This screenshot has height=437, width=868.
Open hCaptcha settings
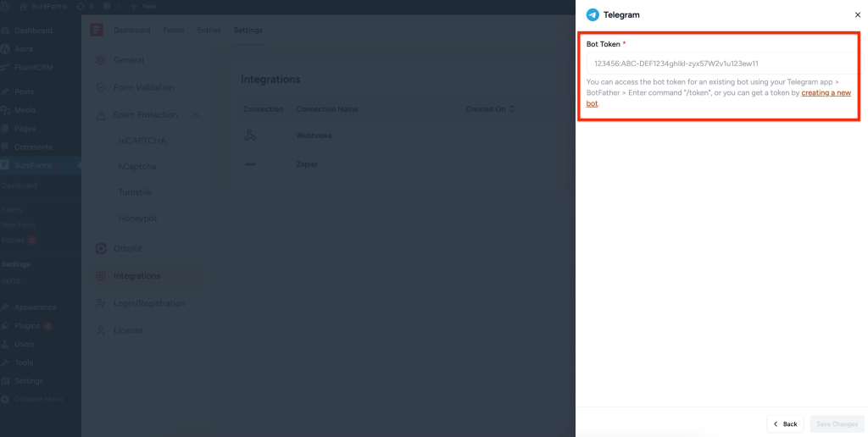point(136,167)
